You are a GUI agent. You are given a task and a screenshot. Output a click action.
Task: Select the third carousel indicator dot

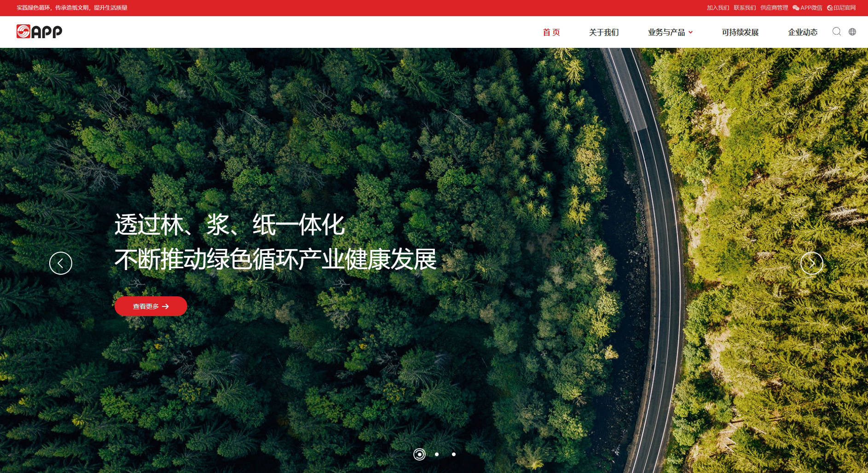point(454,454)
